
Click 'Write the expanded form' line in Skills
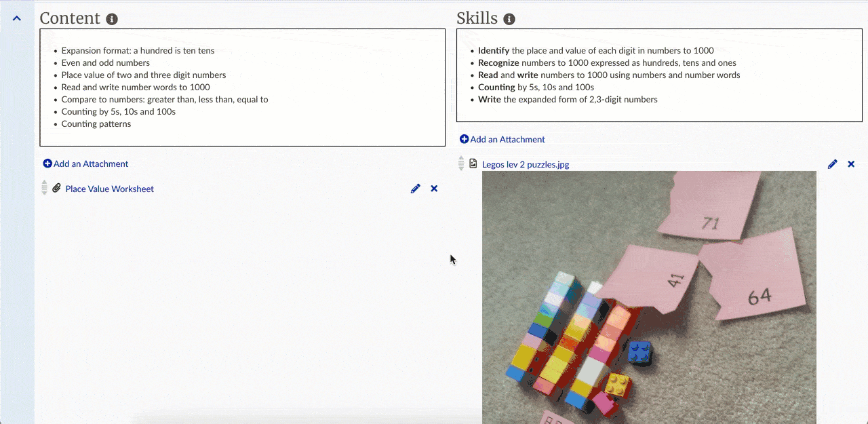(x=568, y=99)
